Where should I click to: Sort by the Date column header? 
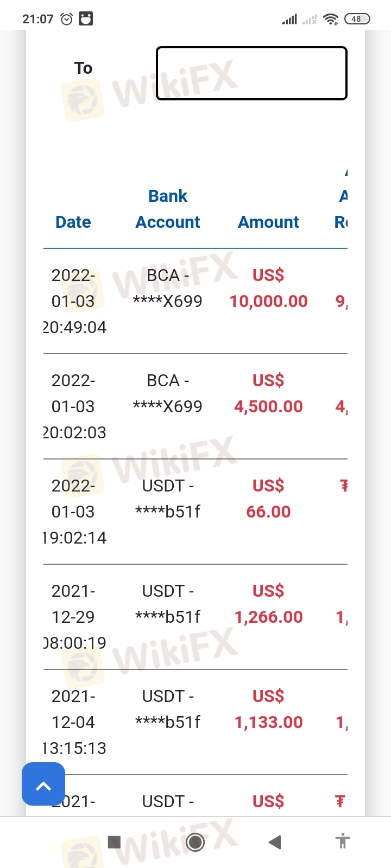point(73,222)
